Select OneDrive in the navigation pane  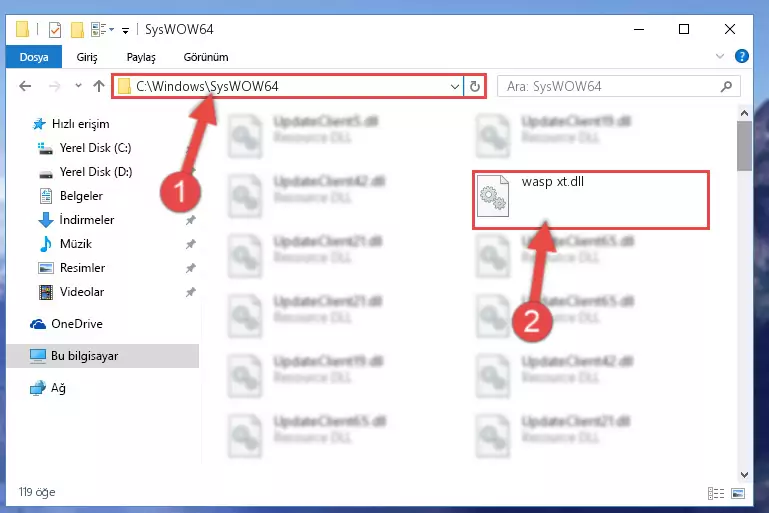tap(66, 324)
